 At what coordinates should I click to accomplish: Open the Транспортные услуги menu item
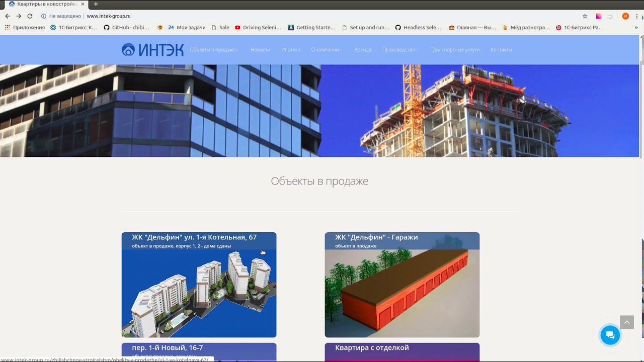coord(455,50)
